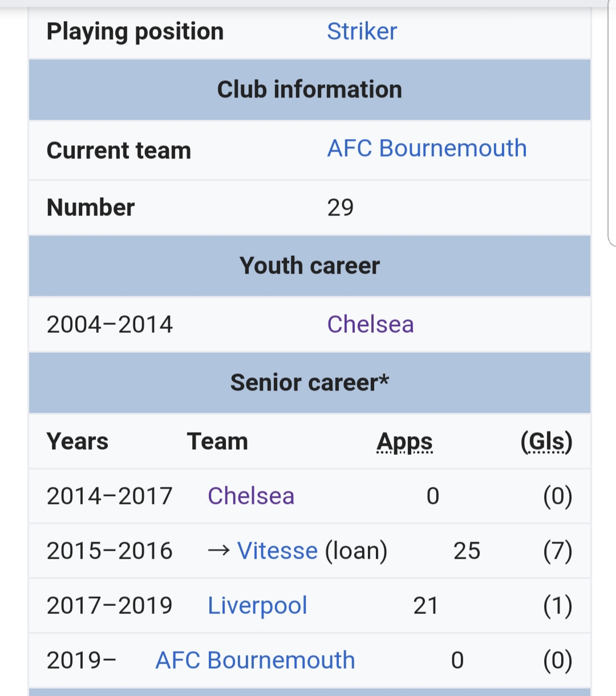Follow the Vitesse loan link
The height and width of the screenshot is (696, 616).
coord(277,551)
